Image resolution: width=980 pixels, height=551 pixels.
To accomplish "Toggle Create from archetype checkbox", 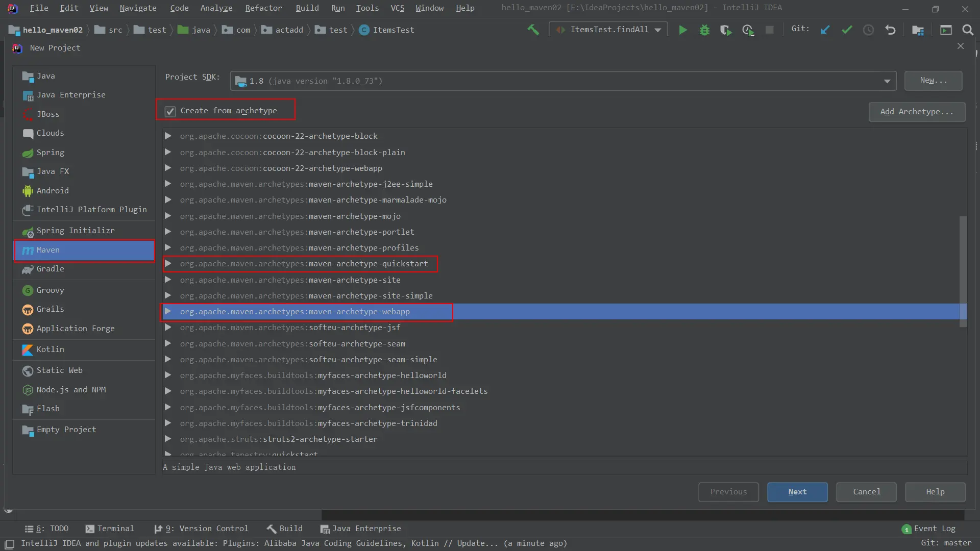I will pyautogui.click(x=170, y=111).
